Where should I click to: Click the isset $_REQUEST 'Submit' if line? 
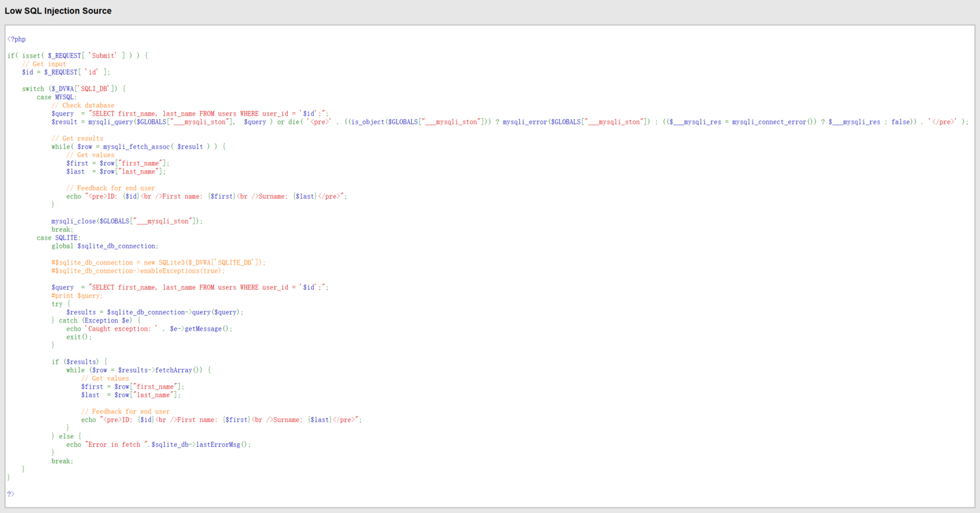click(78, 56)
